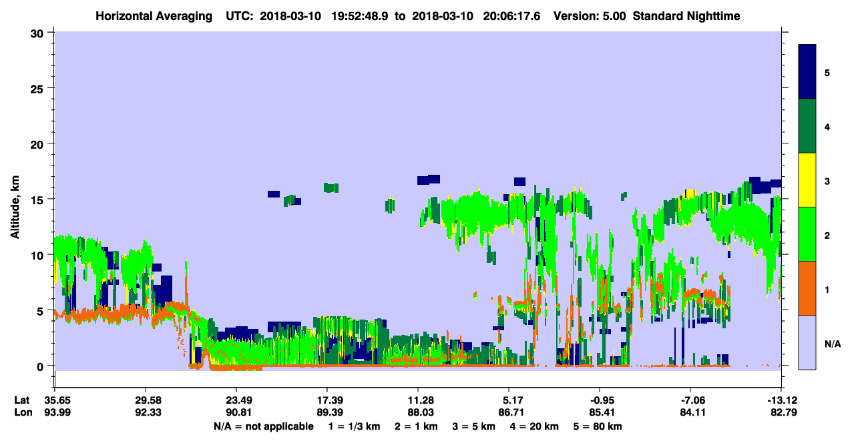Click legend text '1 = 1/3 km'
The image size is (868, 445).
355,426
